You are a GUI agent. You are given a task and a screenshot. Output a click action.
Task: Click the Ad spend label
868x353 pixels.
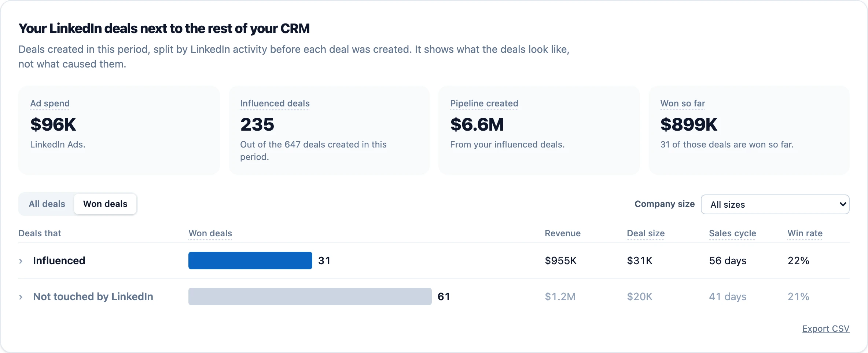pos(50,103)
